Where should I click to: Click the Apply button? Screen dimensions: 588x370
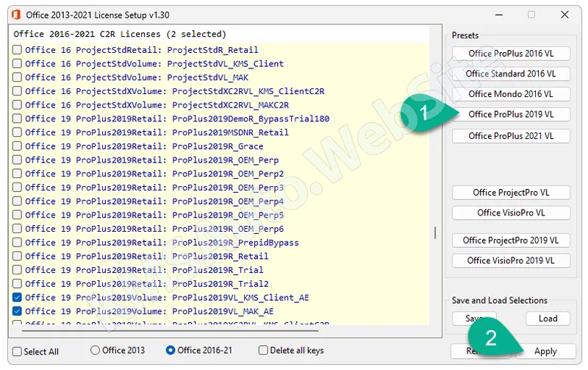tap(545, 351)
